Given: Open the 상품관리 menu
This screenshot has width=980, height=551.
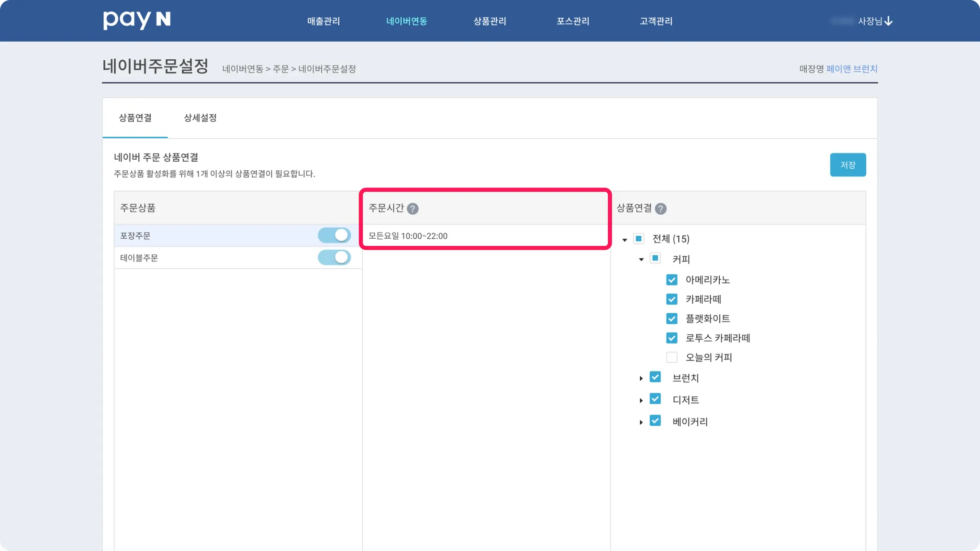Looking at the screenshot, I should 490,21.
